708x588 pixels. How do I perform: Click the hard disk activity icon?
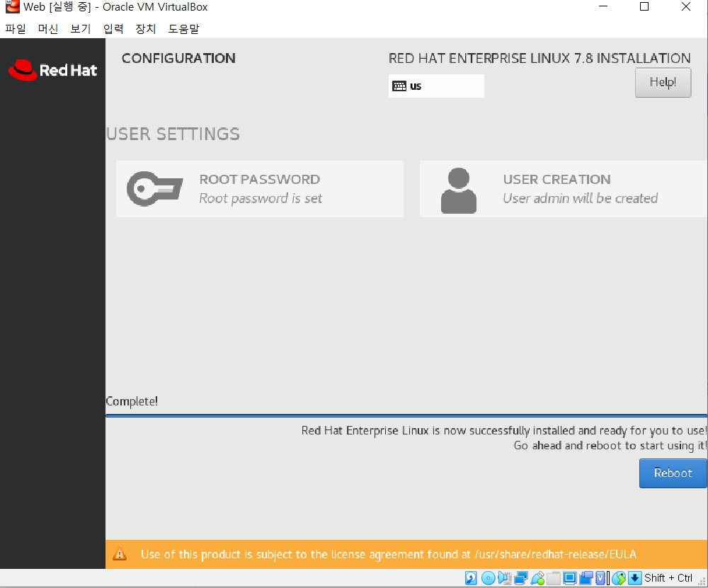pos(471,578)
